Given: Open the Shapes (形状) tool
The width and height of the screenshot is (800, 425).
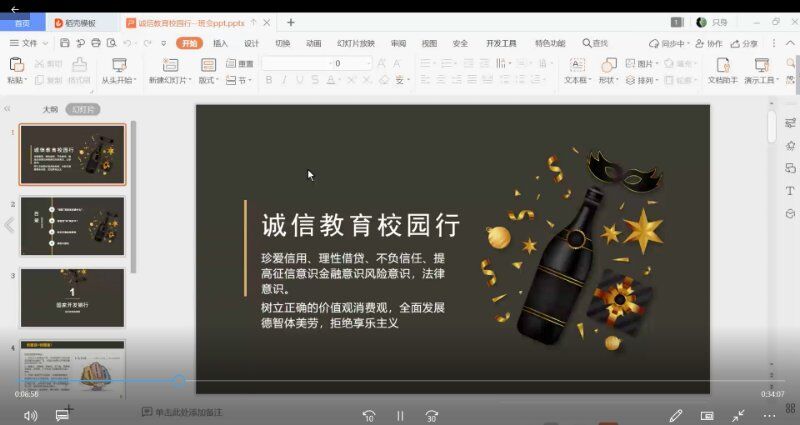Looking at the screenshot, I should 608,65.
